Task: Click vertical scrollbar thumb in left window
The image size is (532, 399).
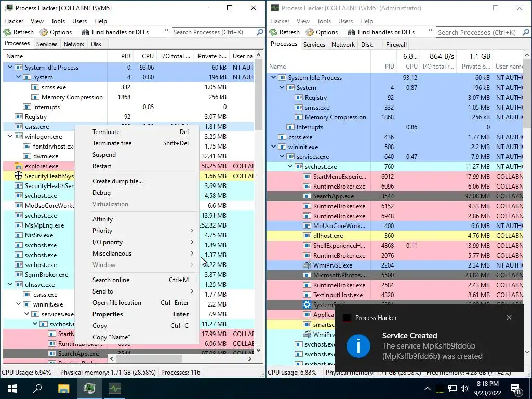Action: (x=259, y=95)
